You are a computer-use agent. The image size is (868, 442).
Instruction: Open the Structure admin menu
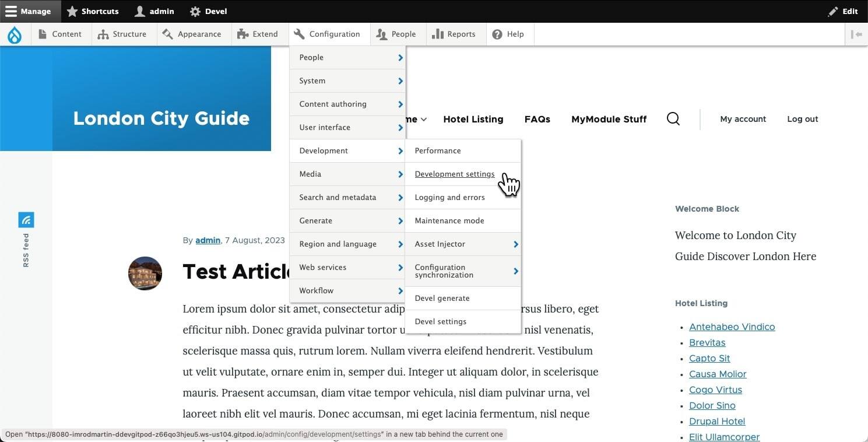122,34
